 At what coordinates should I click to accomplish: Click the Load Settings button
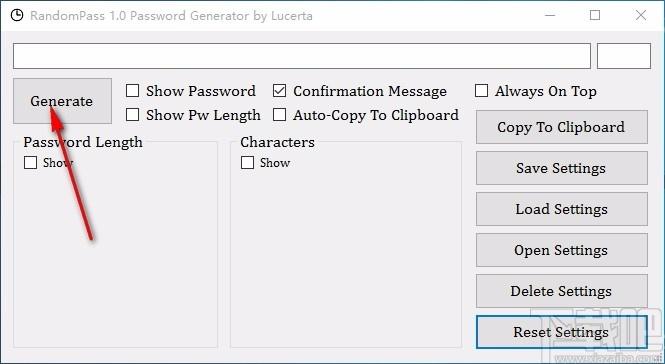tap(562, 209)
